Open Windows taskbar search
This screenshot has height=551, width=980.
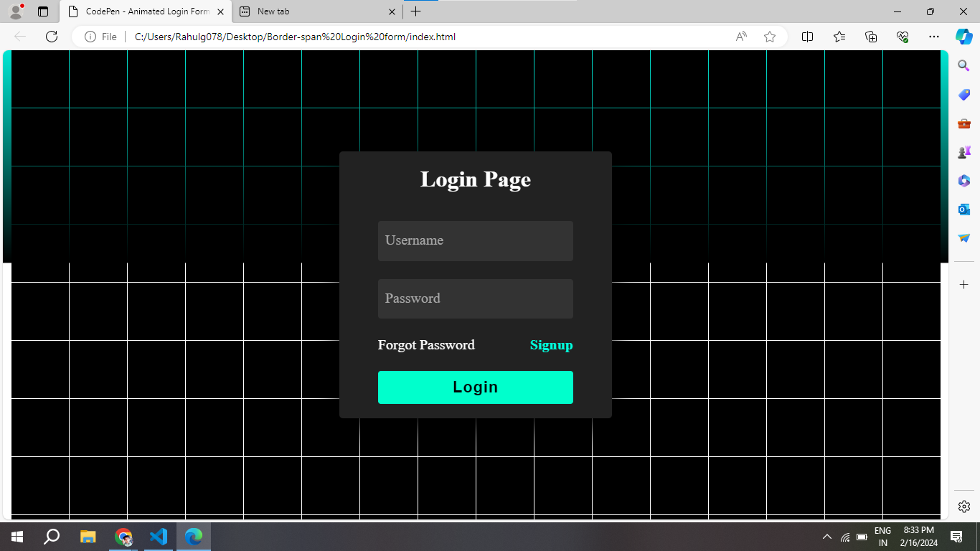(x=52, y=537)
